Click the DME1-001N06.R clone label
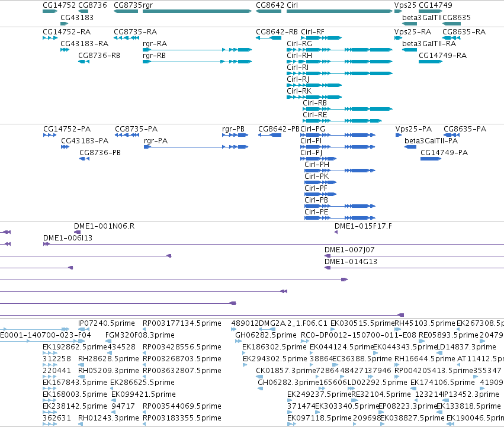Image resolution: width=504 pixels, height=427 pixels. point(104,226)
